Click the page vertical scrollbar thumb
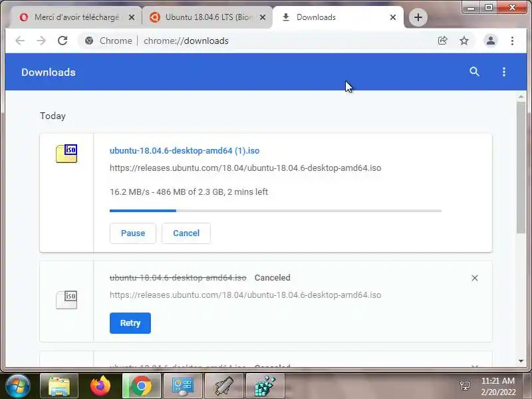Viewport: 532px width, 399px height. point(521,168)
